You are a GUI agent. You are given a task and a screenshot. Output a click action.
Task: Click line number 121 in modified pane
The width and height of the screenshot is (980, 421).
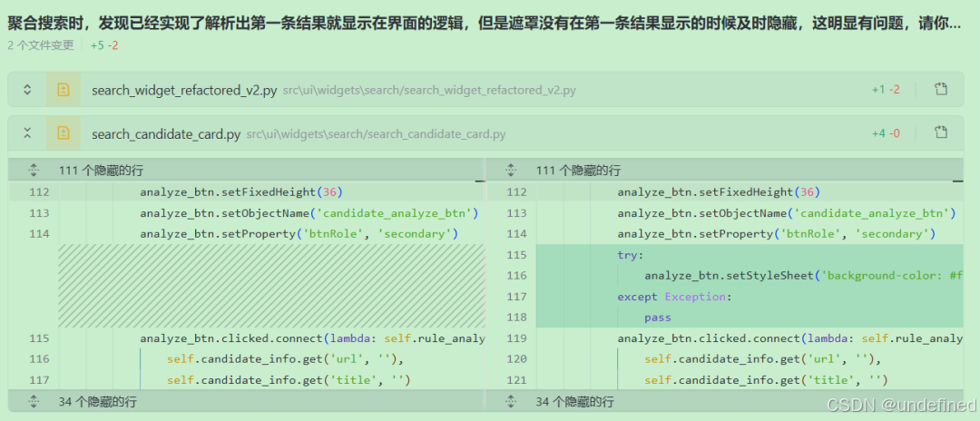515,380
